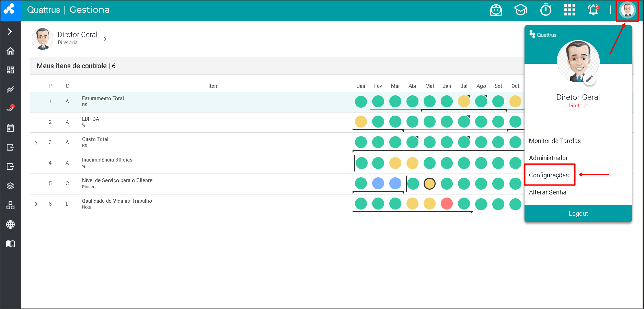Click the home icon in the sidebar

click(10, 51)
